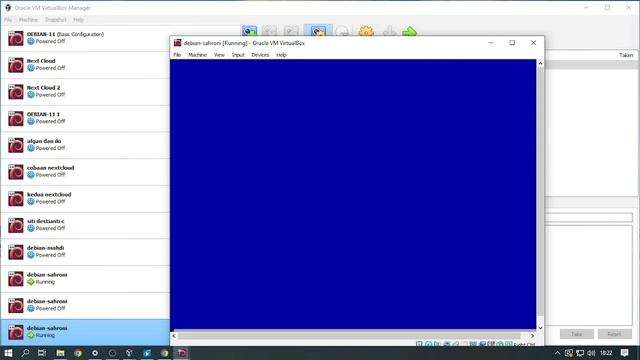This screenshot has width=640, height=360.
Task: Click the debian-sahroni VM window title icon
Action: (x=178, y=43)
